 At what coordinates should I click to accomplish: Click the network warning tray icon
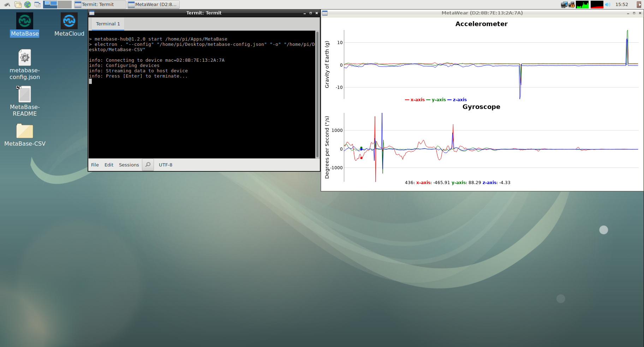[x=572, y=5]
